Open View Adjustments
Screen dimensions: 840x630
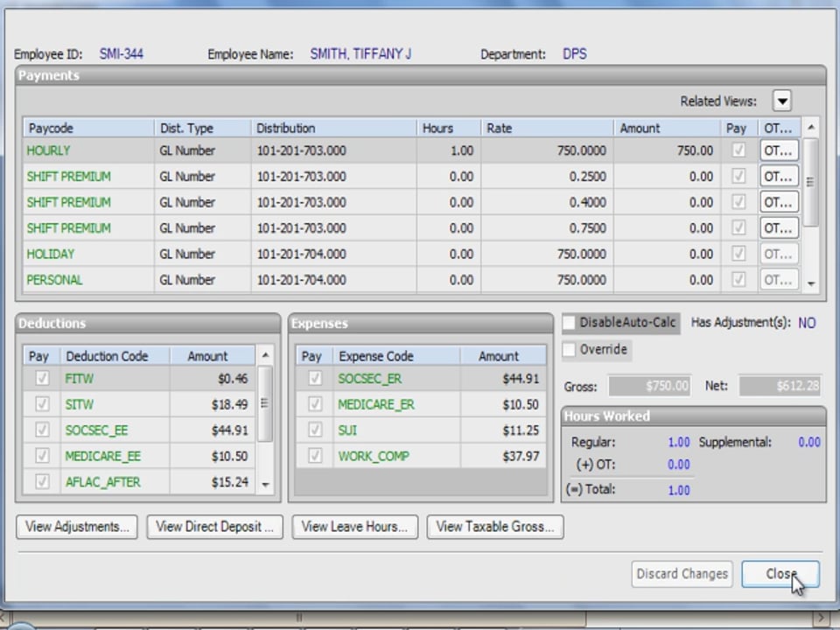pos(77,527)
